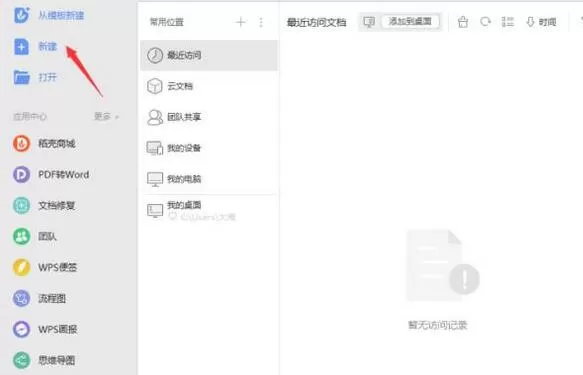Open the 团队 team app icon

click(x=22, y=236)
